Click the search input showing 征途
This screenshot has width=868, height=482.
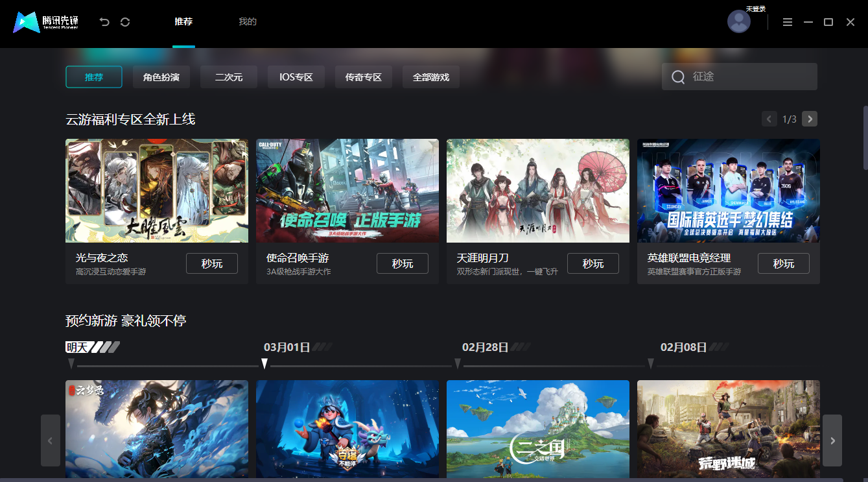[739, 77]
